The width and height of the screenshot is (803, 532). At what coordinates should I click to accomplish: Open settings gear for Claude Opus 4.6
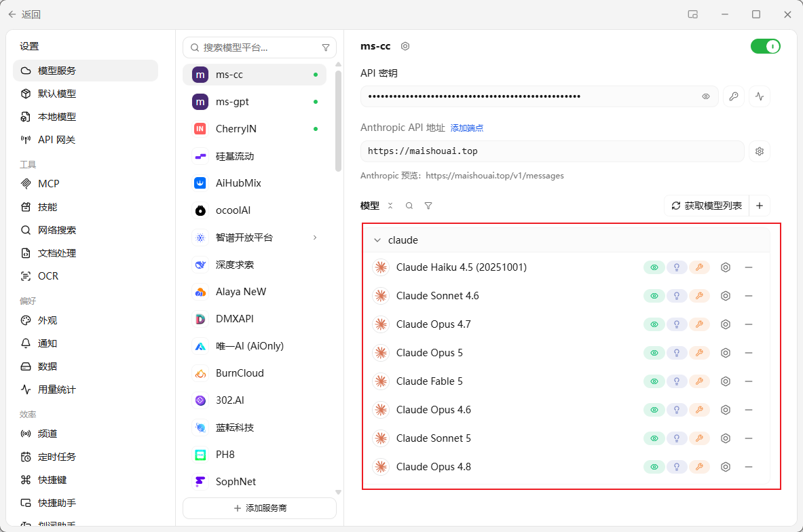(x=726, y=410)
